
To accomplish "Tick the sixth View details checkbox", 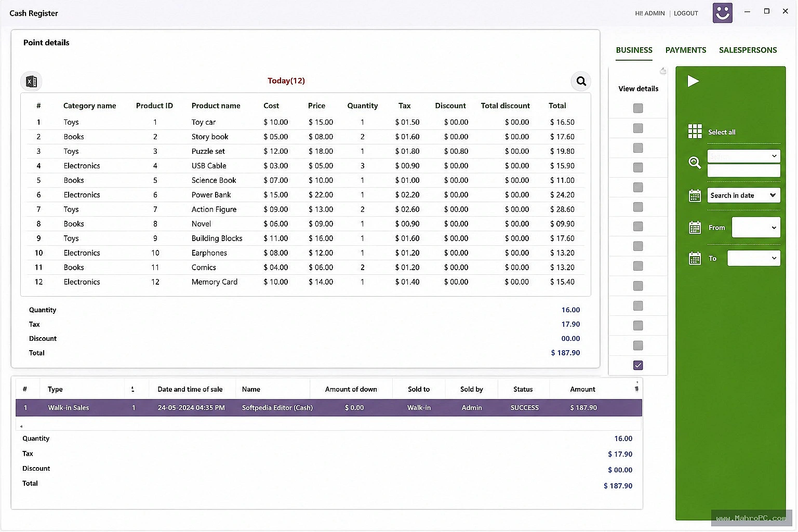I will coord(638,207).
